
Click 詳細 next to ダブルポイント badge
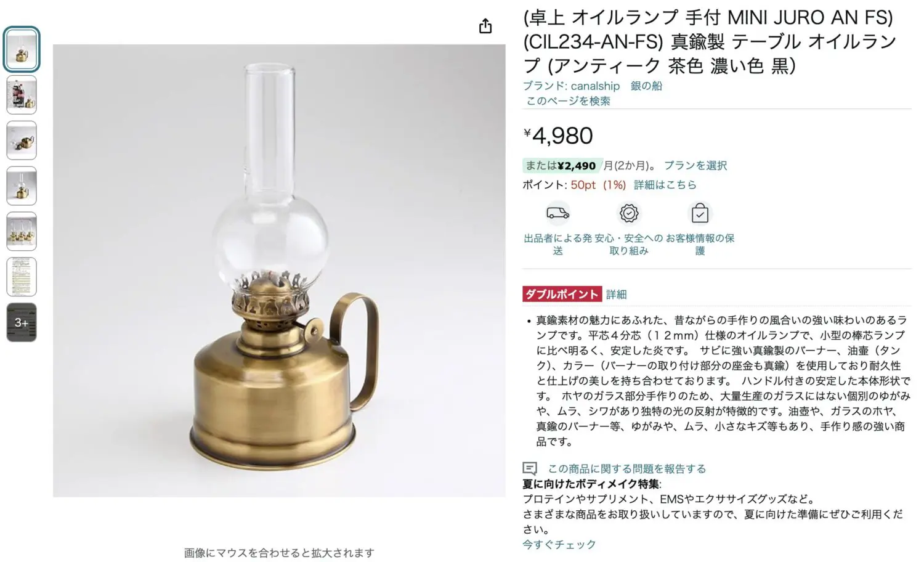tap(616, 295)
